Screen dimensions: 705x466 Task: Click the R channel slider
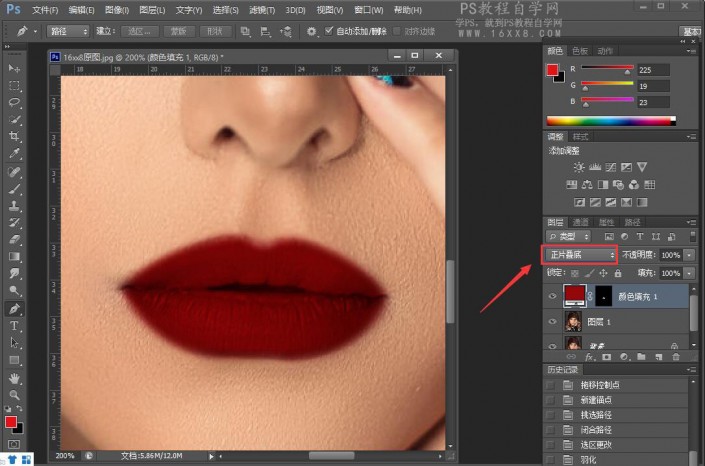[607, 69]
